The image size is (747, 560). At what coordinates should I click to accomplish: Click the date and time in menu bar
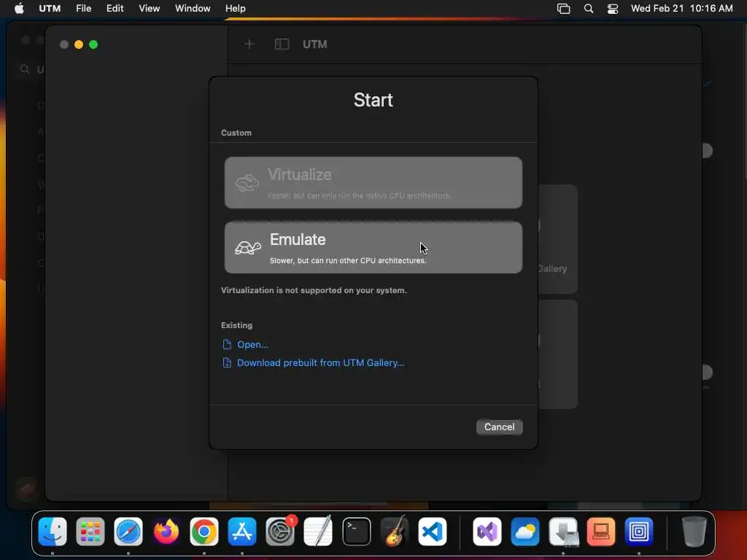point(682,9)
